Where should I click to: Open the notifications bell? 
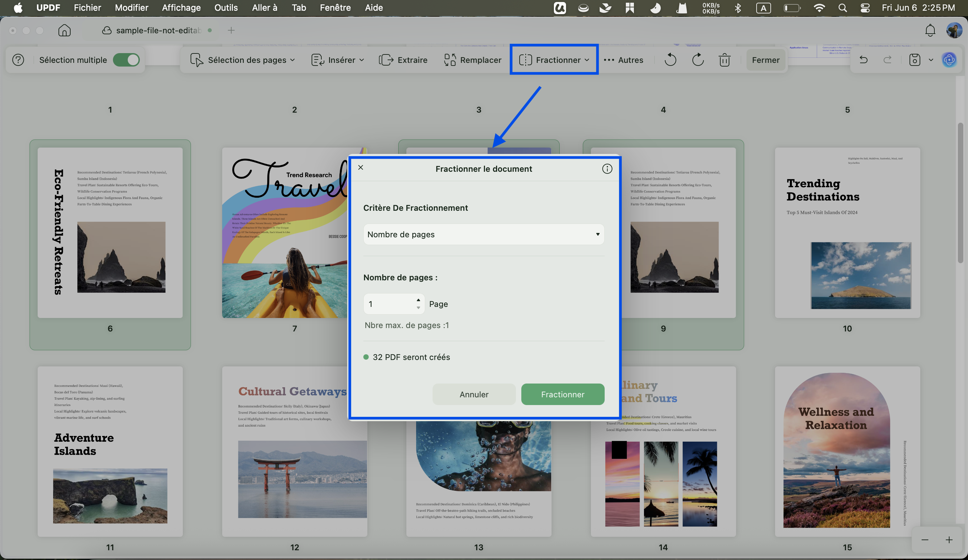click(x=930, y=30)
